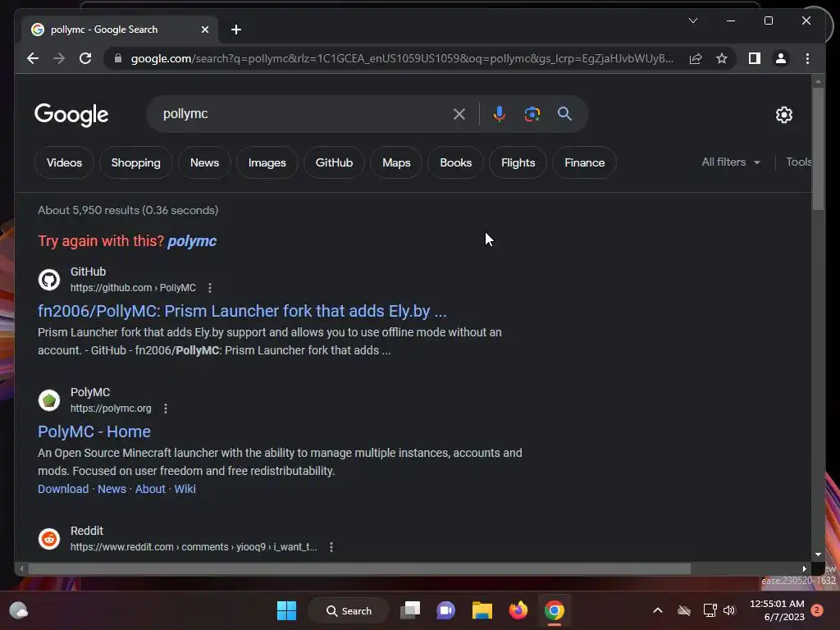
Task: Open volume control in tray
Action: click(x=729, y=610)
